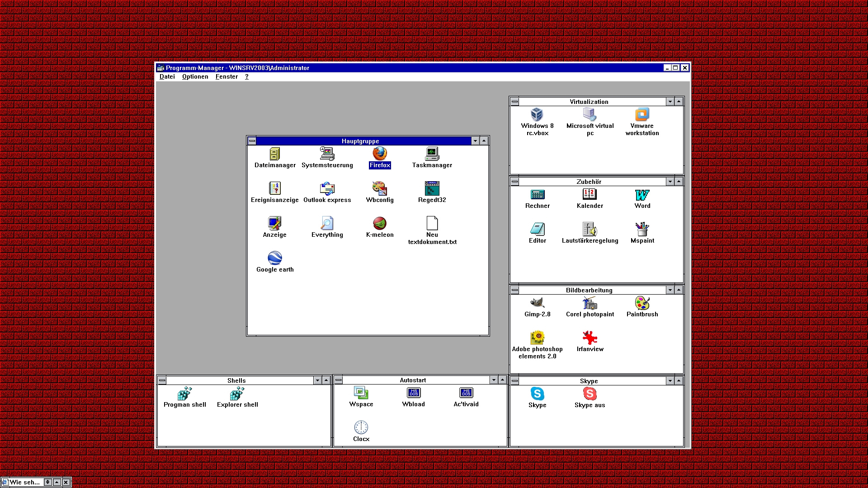Open the Gimp-2.8 icon
This screenshot has height=488, width=868.
coord(537,303)
